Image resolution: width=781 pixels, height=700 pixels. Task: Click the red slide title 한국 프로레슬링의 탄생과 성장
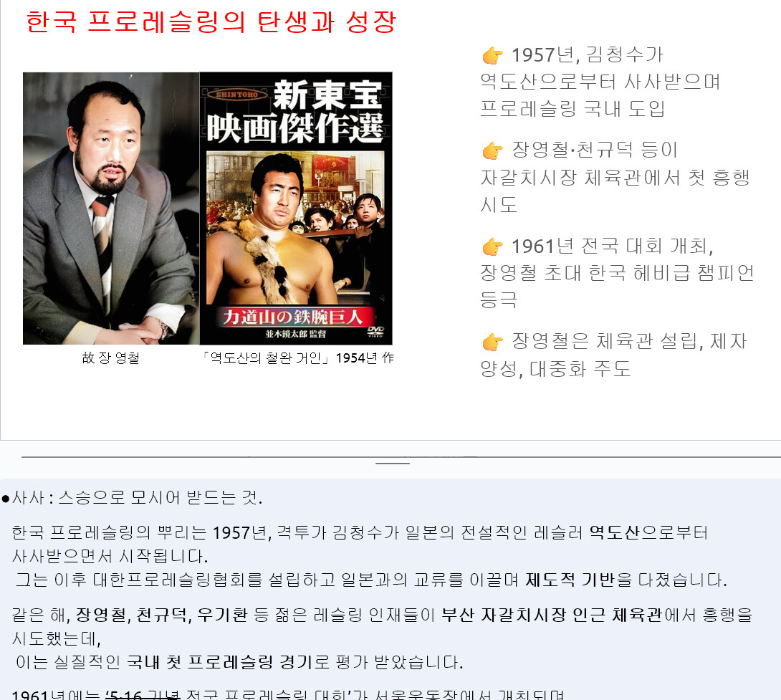pos(211,22)
